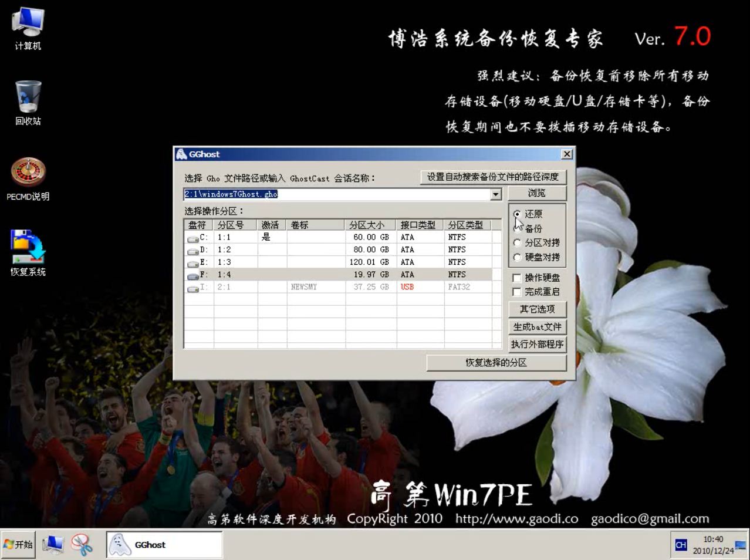The width and height of the screenshot is (750, 560).
Task: Open the 计算机 desktop icon
Action: click(x=28, y=28)
